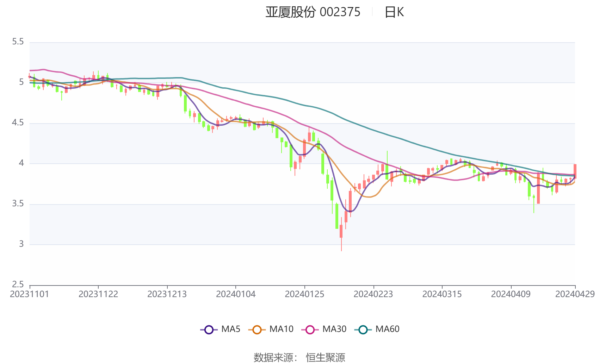Click the 20231101 x-axis date label

[30, 294]
